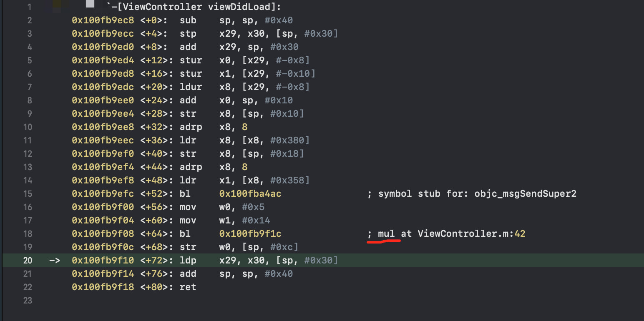Click line number 18 in the gutter
644x321 pixels.
pyautogui.click(x=27, y=234)
